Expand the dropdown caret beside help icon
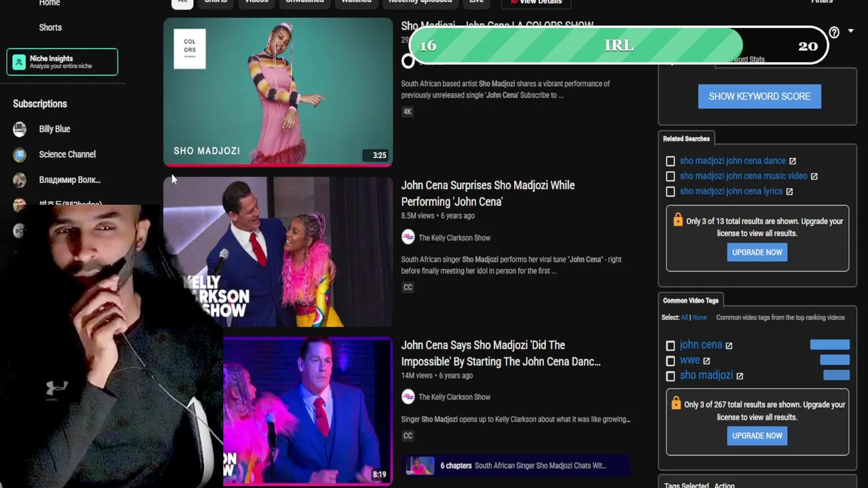The image size is (868, 488). [x=850, y=31]
